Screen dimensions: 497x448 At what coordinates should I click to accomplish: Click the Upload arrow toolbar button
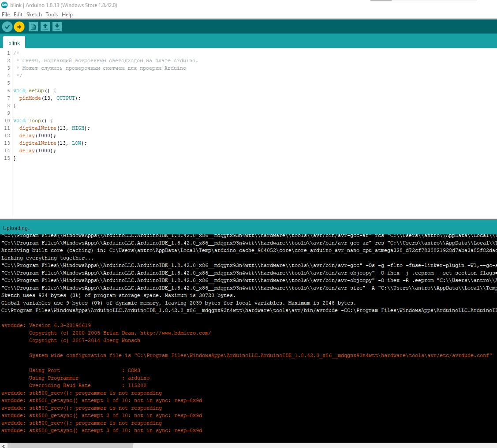(19, 26)
